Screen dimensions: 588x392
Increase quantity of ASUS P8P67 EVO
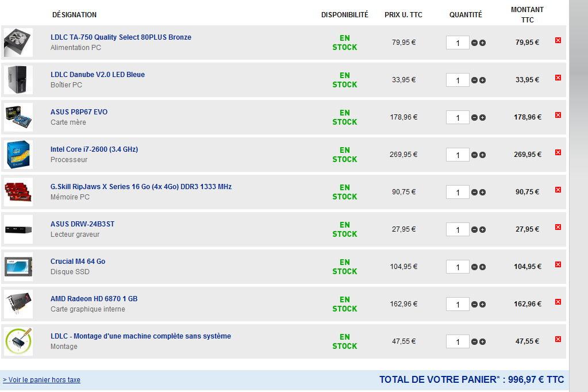483,117
